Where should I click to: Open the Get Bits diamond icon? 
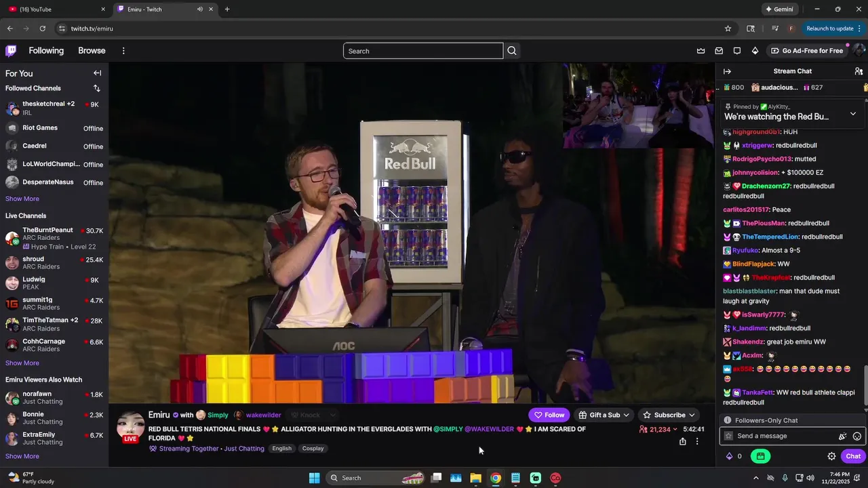tap(755, 51)
